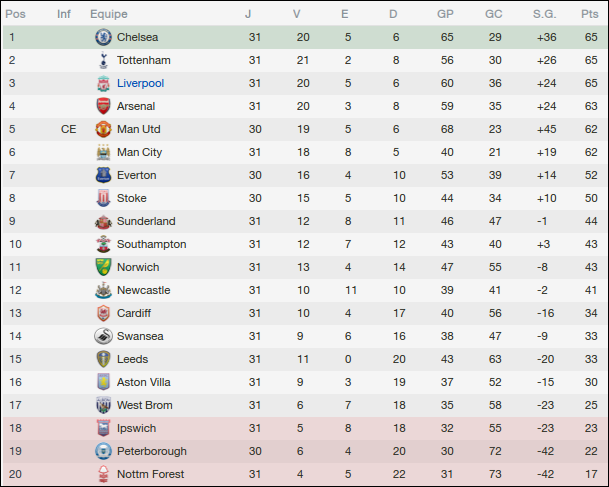Image resolution: width=609 pixels, height=487 pixels.
Task: Select the Man City team name
Action: tap(139, 152)
